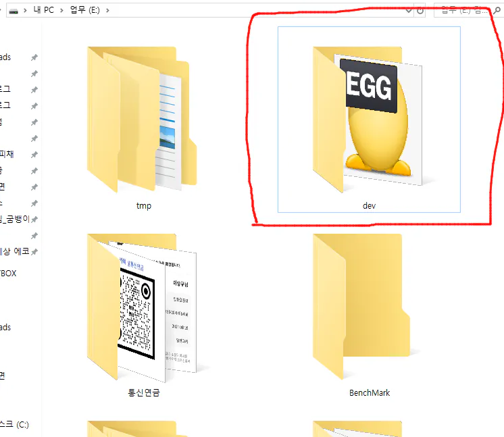Click pin icon beside '피재' item
This screenshot has height=437, width=504.
point(34,155)
